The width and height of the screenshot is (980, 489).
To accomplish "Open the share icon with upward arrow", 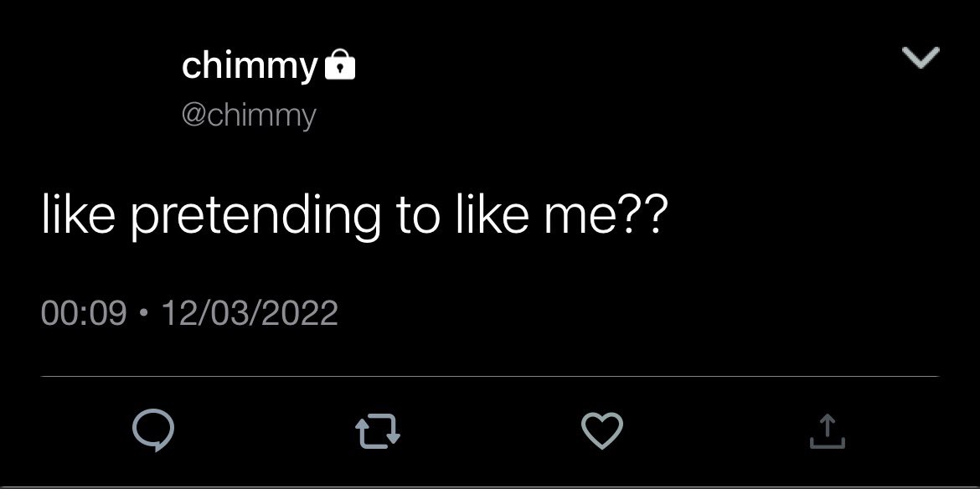I will pos(827,431).
